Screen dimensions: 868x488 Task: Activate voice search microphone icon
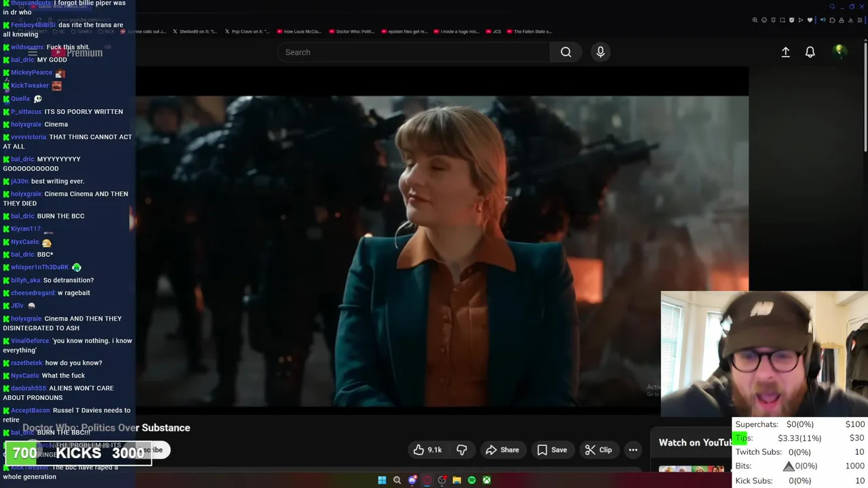tap(600, 52)
